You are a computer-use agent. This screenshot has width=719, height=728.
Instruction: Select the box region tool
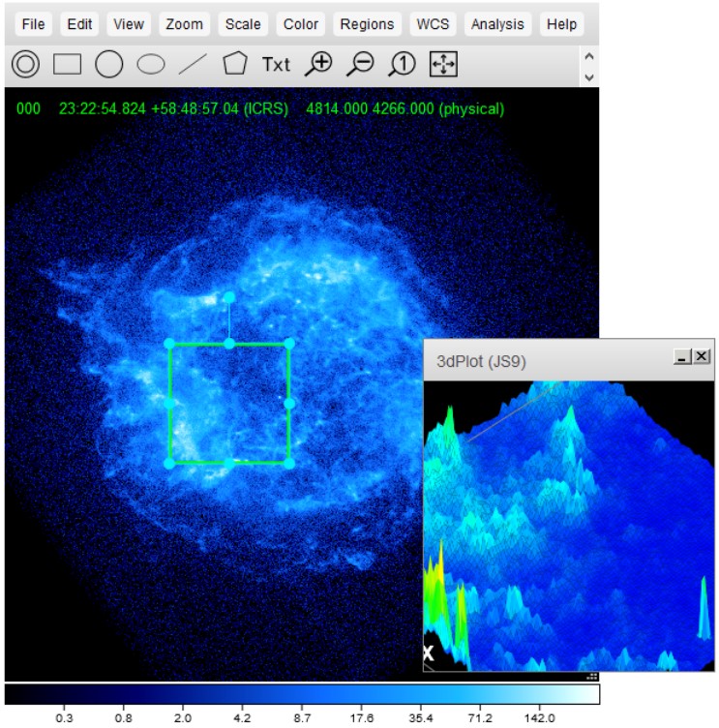(67, 65)
